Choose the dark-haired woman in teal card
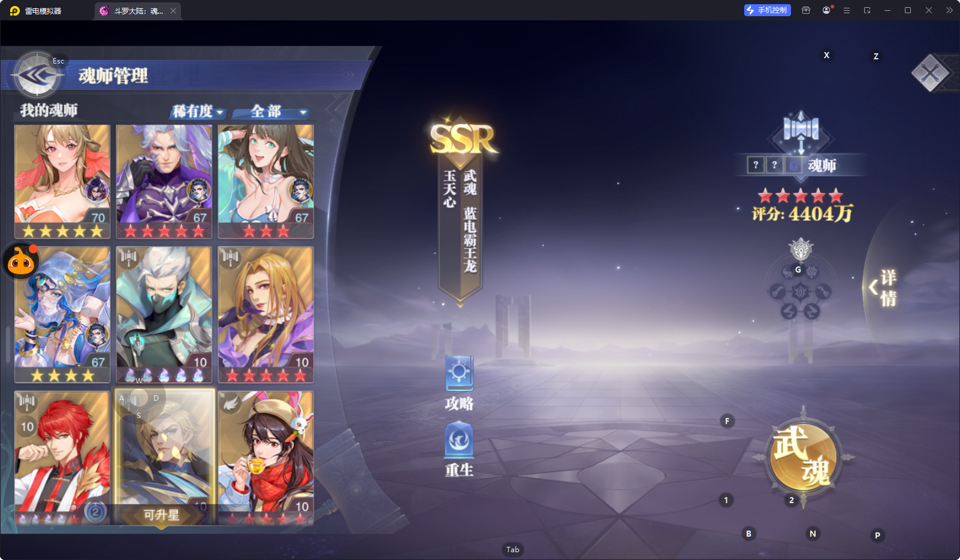This screenshot has width=960, height=560. click(x=266, y=181)
